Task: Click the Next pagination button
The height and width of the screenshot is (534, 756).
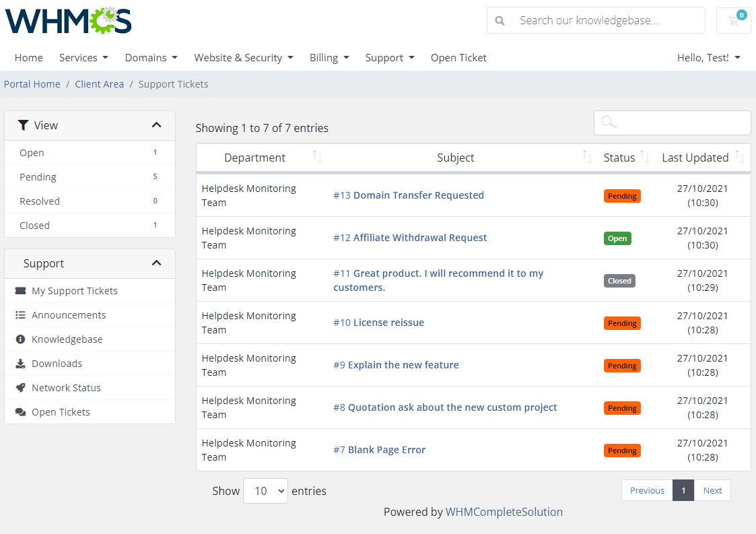Action: 712,491
